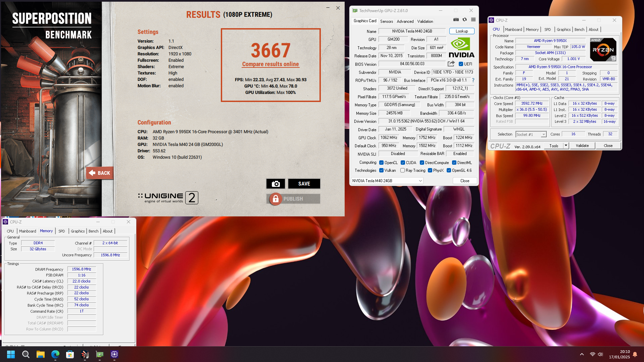Image resolution: width=644 pixels, height=362 pixels.
Task: Switch to GPU-Z Advanced tab
Action: [x=405, y=21]
